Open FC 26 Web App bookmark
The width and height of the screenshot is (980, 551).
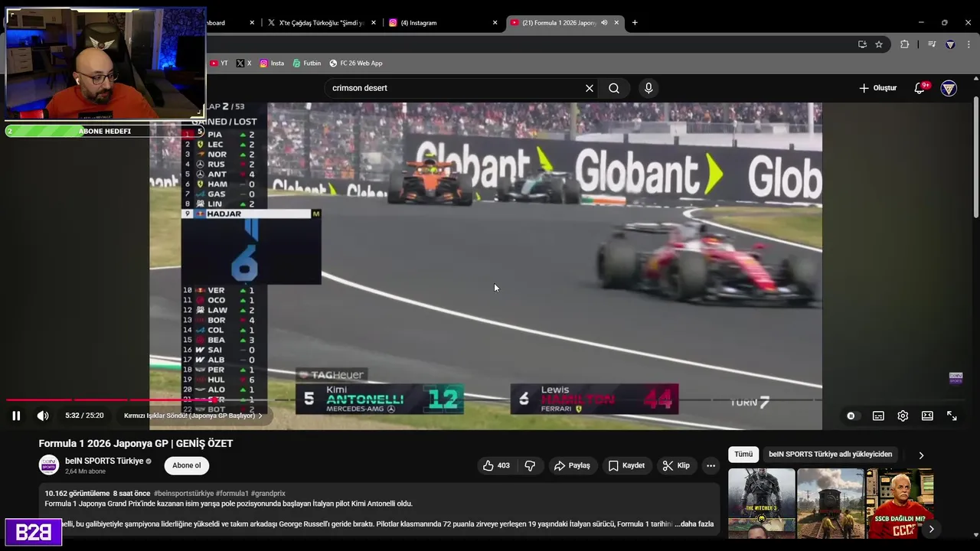coord(356,64)
